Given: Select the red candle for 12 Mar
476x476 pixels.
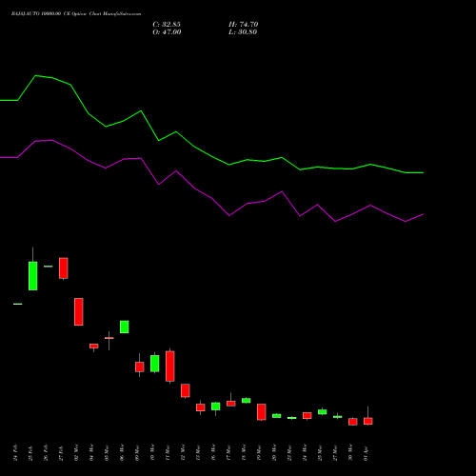Looking at the screenshot, I should pos(186,390).
